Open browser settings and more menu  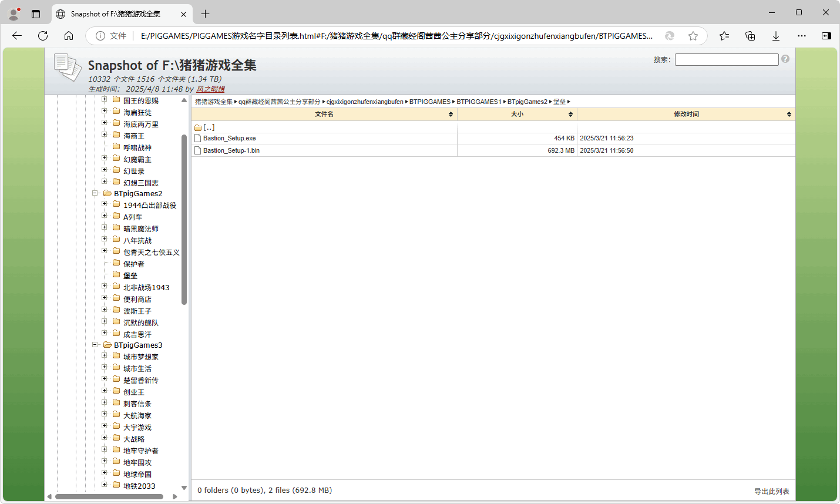tap(802, 36)
